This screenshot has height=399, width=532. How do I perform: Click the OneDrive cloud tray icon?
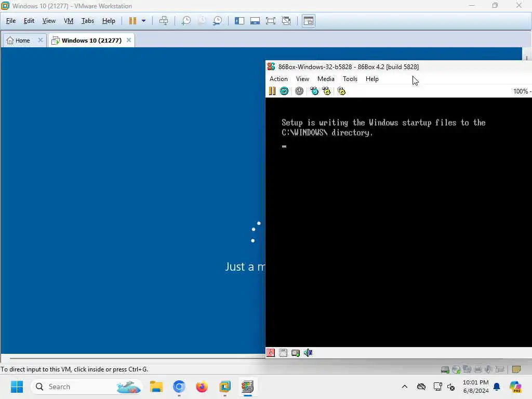point(421,387)
